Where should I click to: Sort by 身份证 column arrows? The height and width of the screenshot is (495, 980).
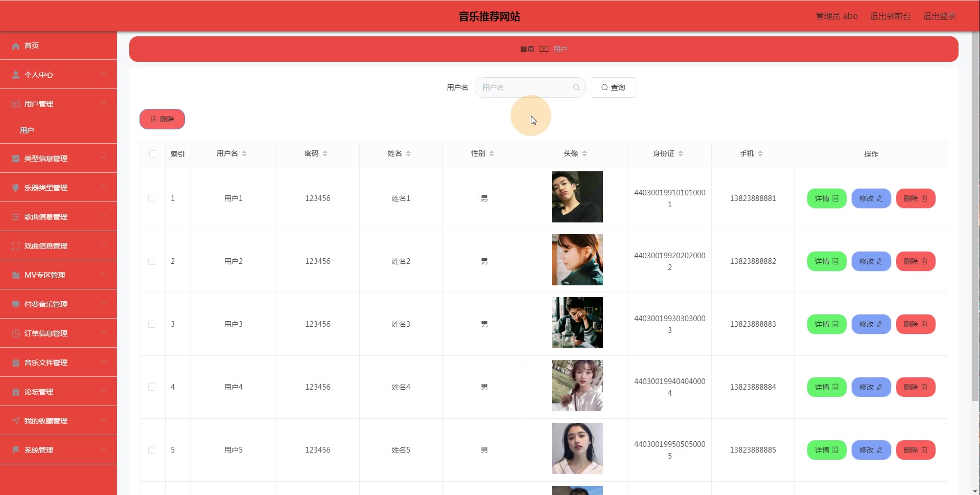point(681,153)
